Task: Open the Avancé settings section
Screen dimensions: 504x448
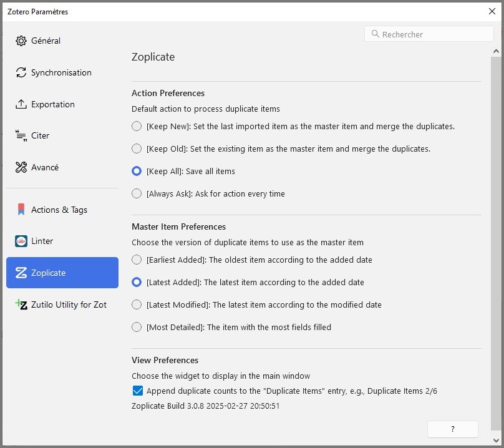Action: click(x=62, y=167)
